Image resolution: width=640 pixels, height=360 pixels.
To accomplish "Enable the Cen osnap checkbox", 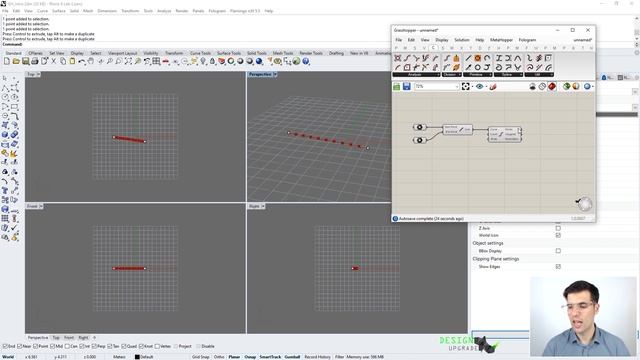I will point(68,346).
